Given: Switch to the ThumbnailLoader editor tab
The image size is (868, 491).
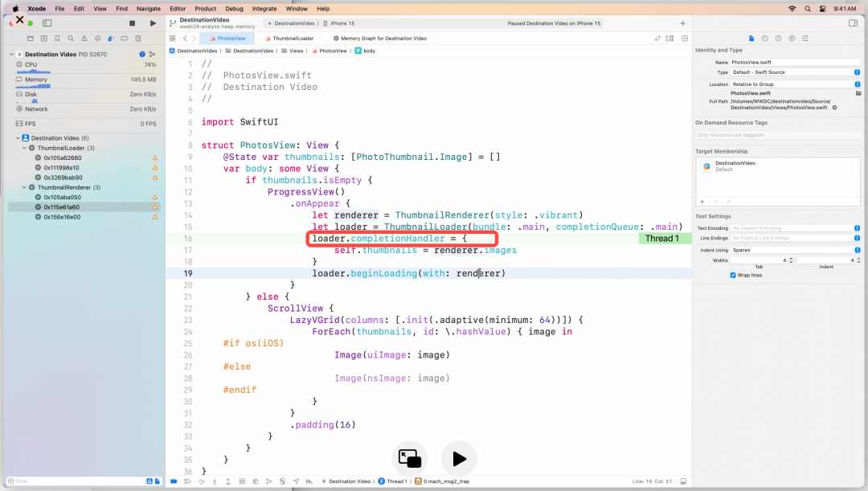Looking at the screenshot, I should 289,39.
